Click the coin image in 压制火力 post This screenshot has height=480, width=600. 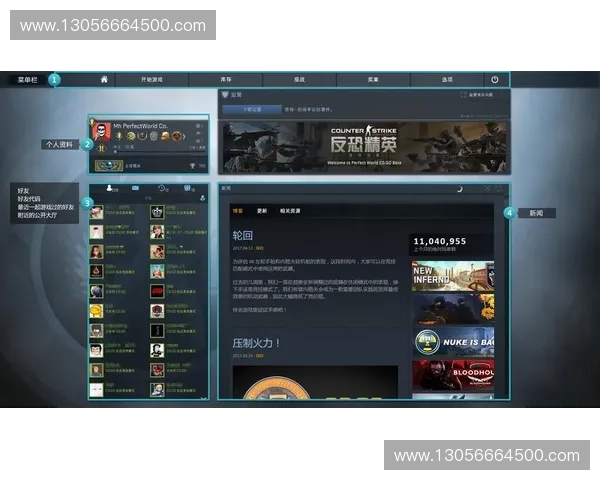(x=277, y=387)
